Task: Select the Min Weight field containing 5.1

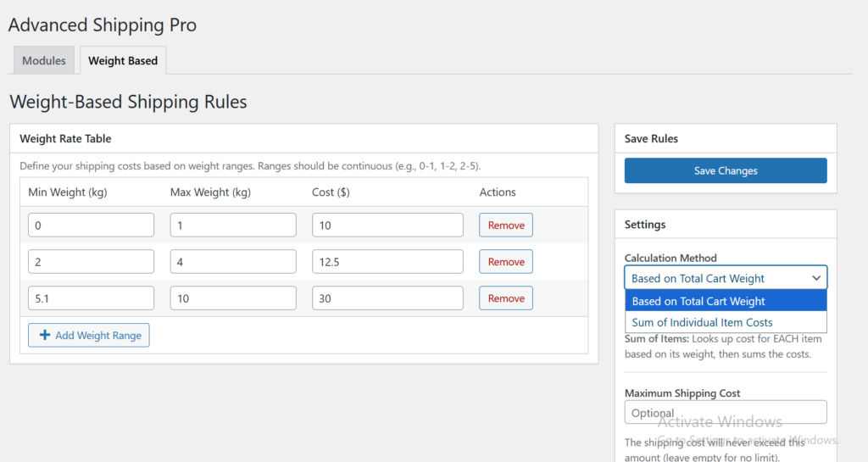Action: click(x=91, y=298)
